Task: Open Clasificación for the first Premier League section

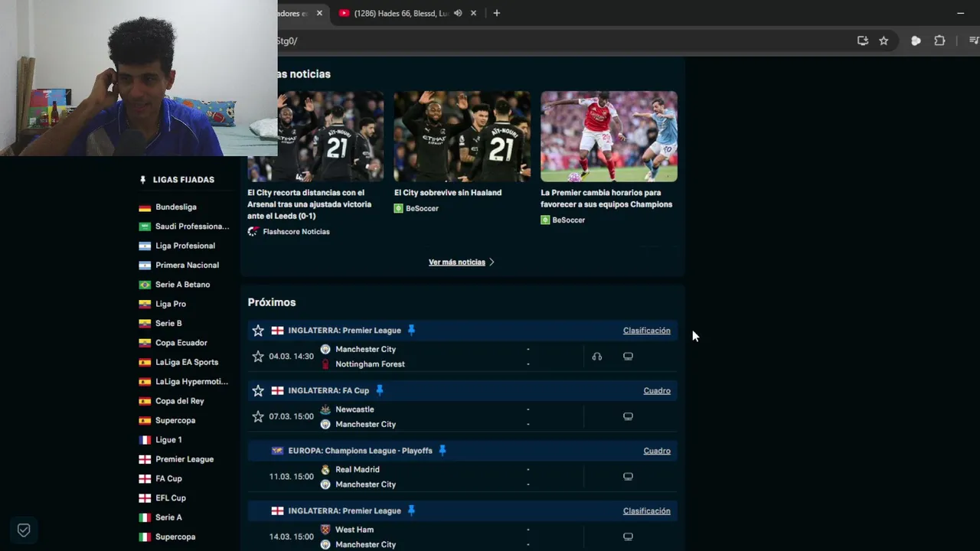Action: [646, 331]
